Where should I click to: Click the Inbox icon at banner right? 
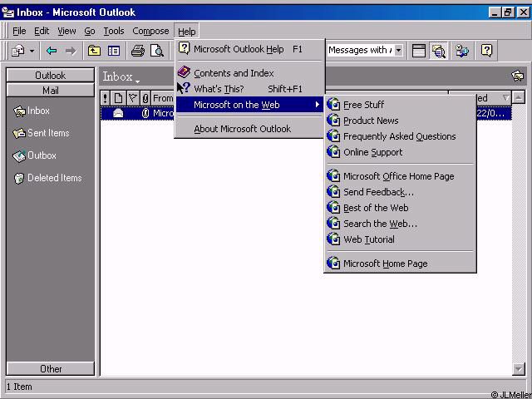(517, 76)
